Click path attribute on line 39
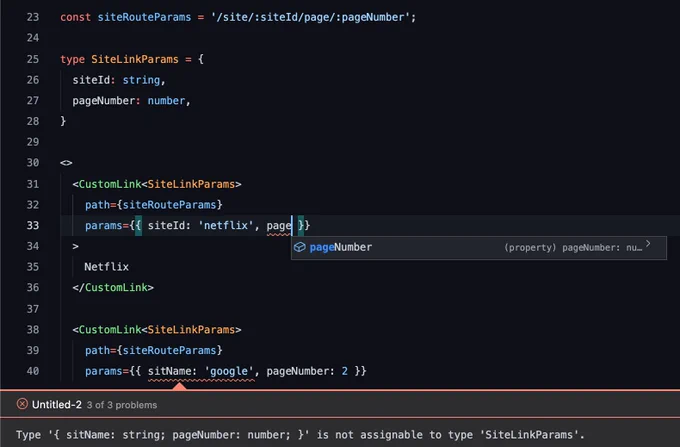Viewport: 680px width, 447px height. point(154,350)
